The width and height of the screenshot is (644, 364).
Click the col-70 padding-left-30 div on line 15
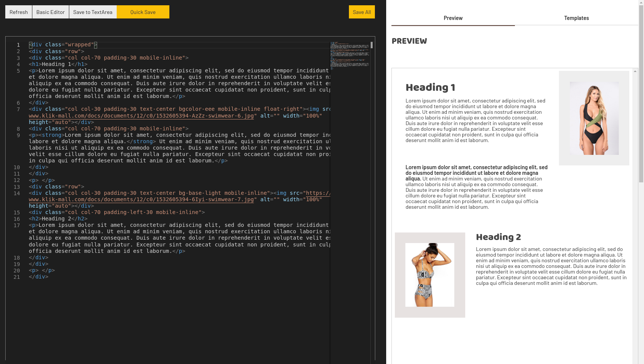coord(117,212)
